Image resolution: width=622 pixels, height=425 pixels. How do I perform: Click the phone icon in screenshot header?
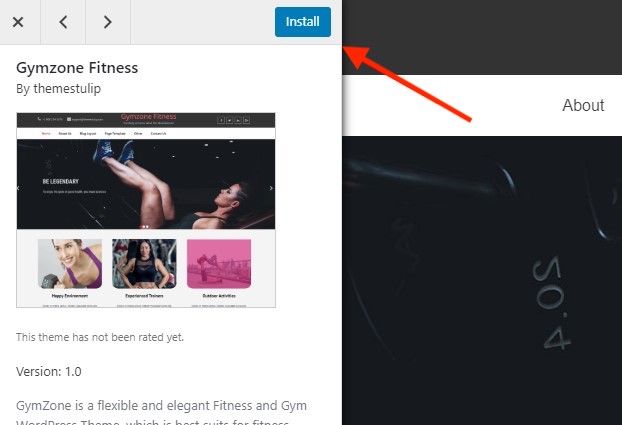[39, 119]
